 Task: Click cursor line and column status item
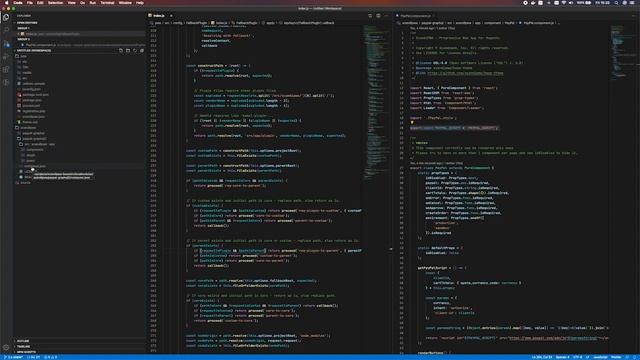542,357
